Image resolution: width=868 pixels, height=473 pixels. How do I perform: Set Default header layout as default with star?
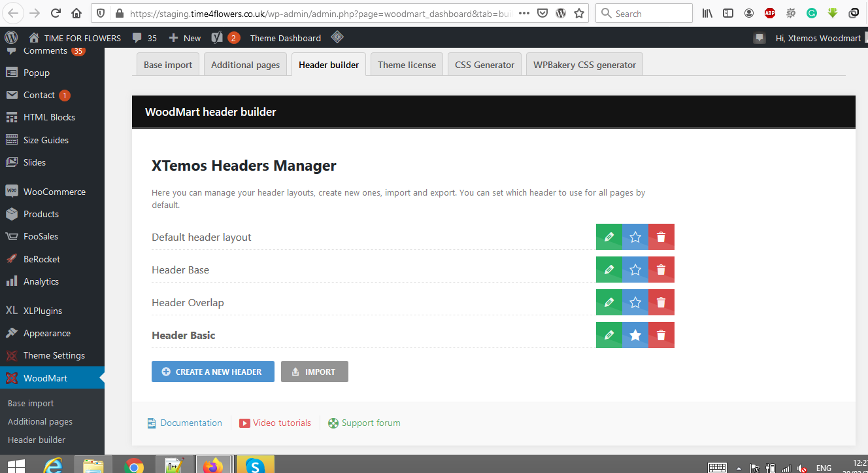(x=635, y=237)
